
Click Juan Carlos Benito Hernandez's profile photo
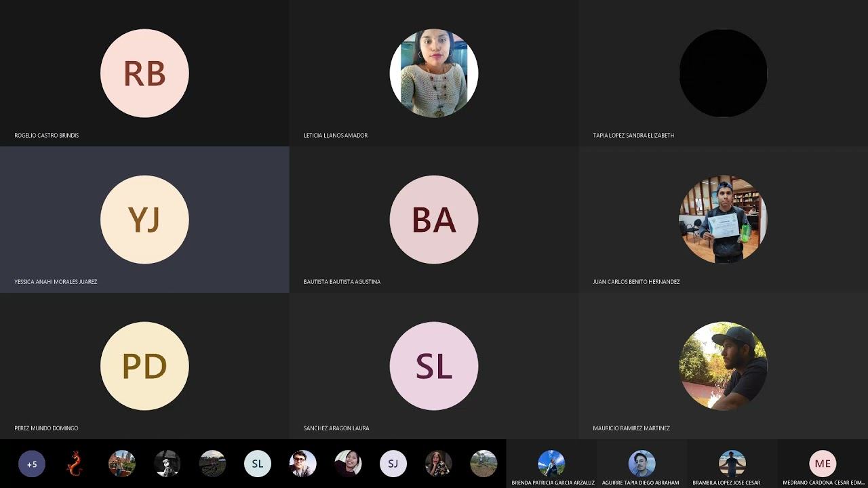723,220
